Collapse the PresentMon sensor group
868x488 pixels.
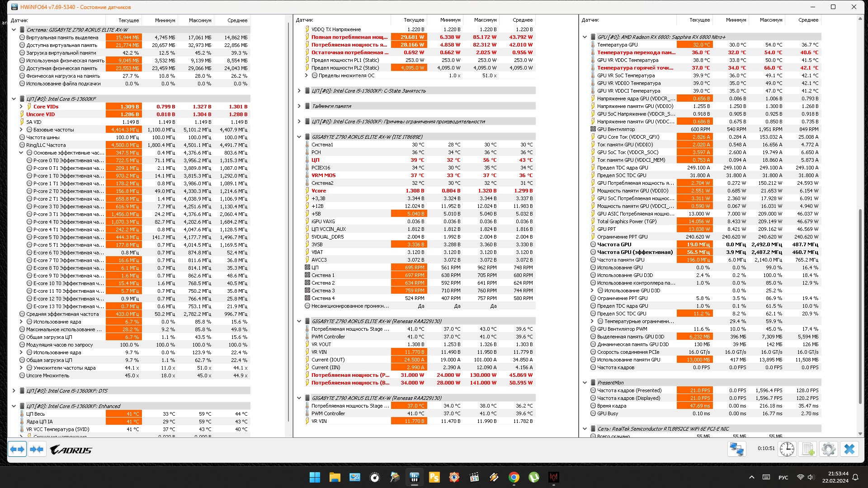pos(585,383)
